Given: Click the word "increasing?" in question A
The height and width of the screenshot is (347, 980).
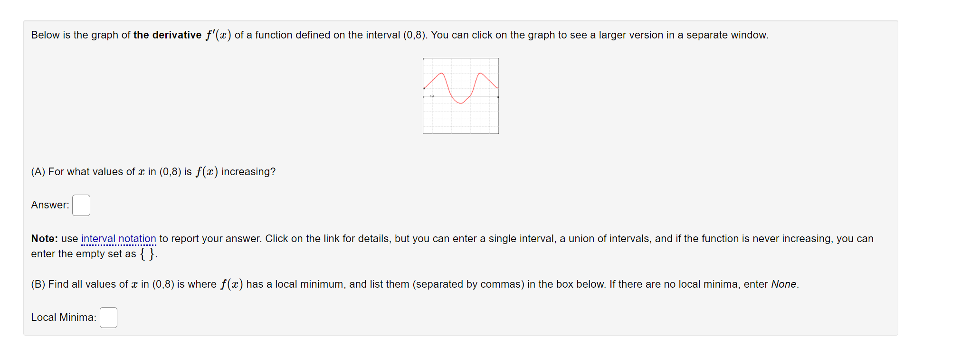Looking at the screenshot, I should [248, 172].
